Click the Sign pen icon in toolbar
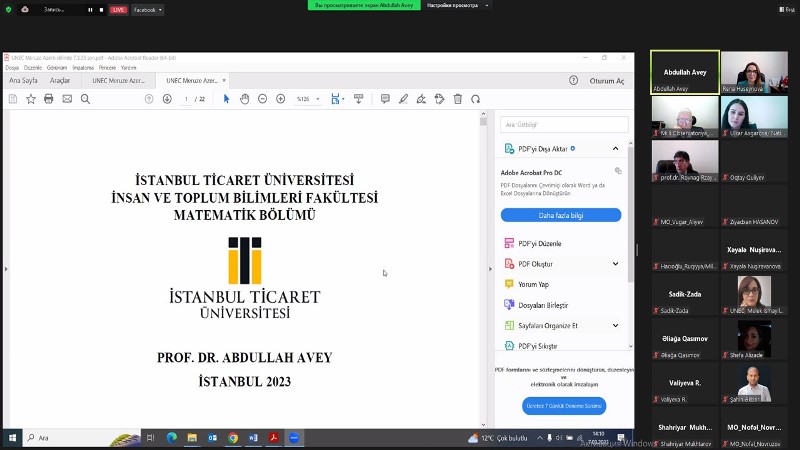This screenshot has height=450, width=800. (421, 99)
